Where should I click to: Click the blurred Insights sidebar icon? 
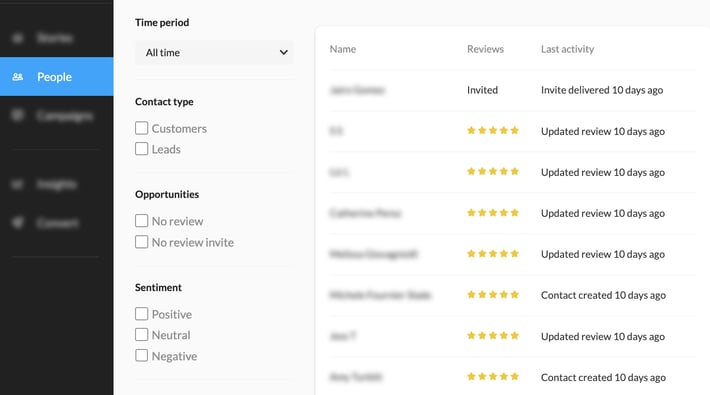click(x=18, y=184)
